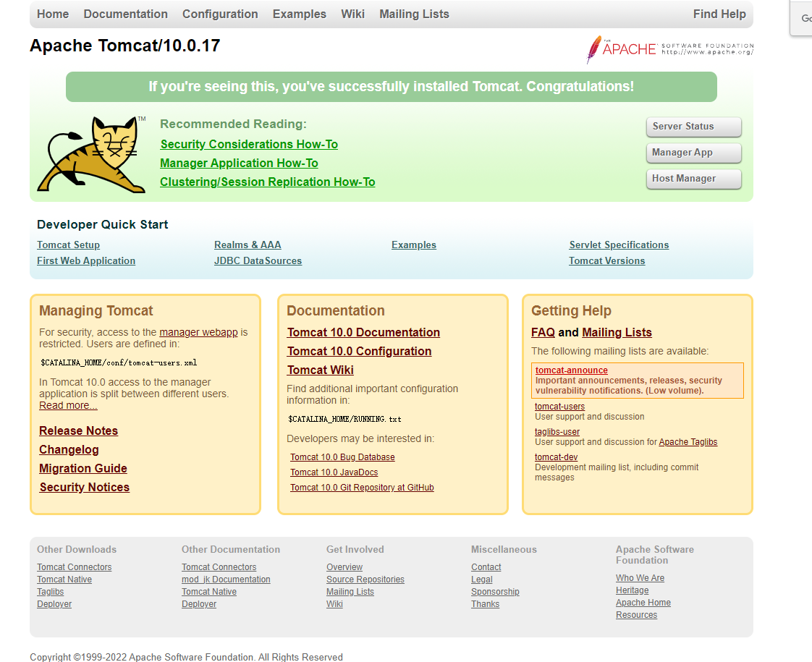The image size is (812, 662).
Task: Open Mailing Lists under Get Involved
Action: (350, 592)
